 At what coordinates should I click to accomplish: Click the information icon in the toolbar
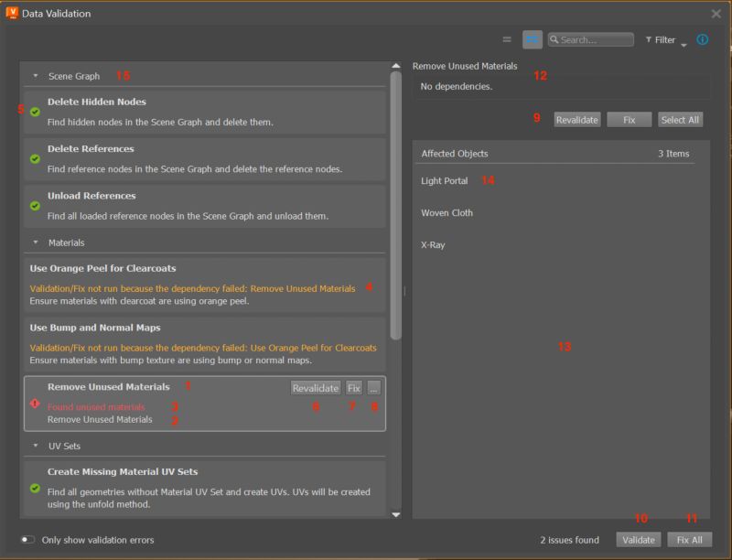click(x=701, y=39)
